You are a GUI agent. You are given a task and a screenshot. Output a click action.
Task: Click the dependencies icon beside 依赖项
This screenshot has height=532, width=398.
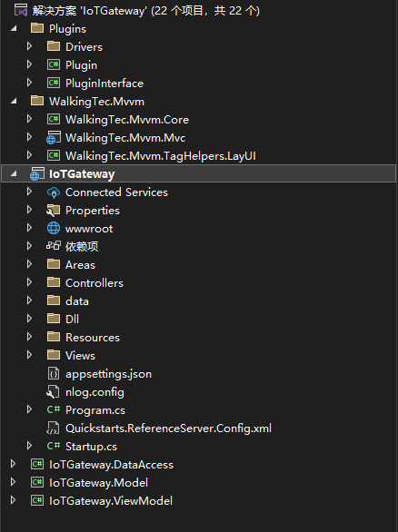(54, 245)
